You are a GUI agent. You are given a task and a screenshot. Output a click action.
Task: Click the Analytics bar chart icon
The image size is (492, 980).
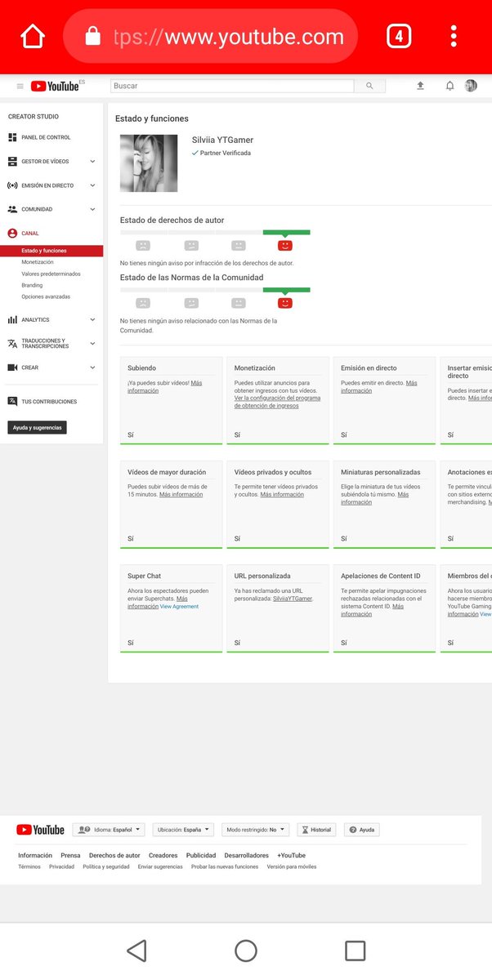click(x=12, y=319)
